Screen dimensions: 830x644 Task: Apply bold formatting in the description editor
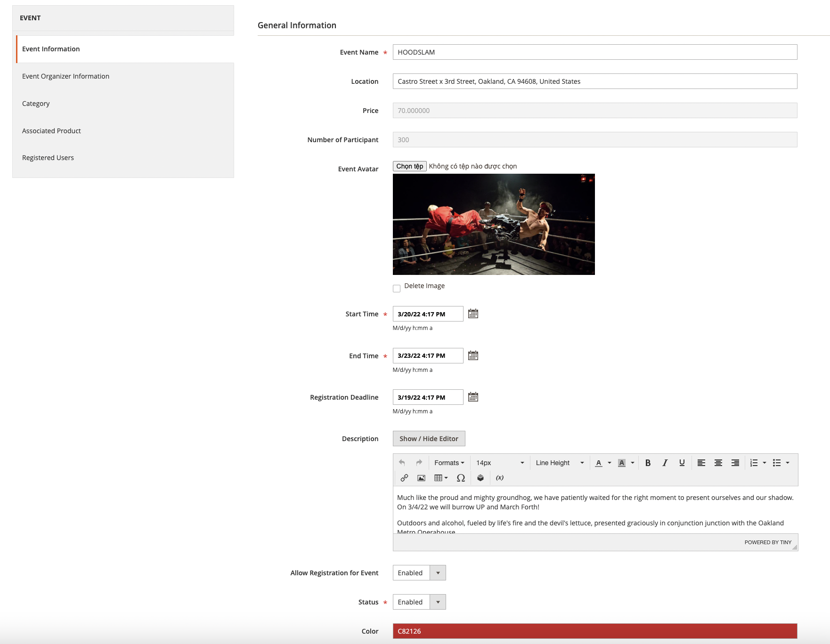coord(648,462)
